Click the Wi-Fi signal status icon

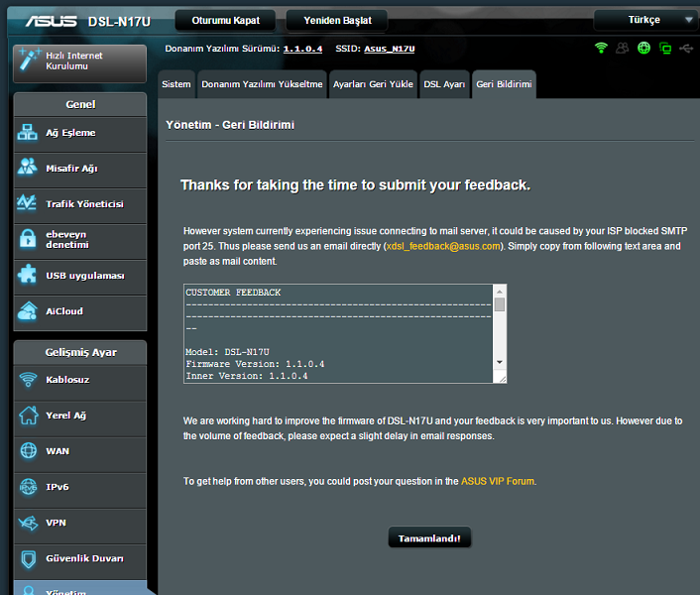tap(601, 48)
